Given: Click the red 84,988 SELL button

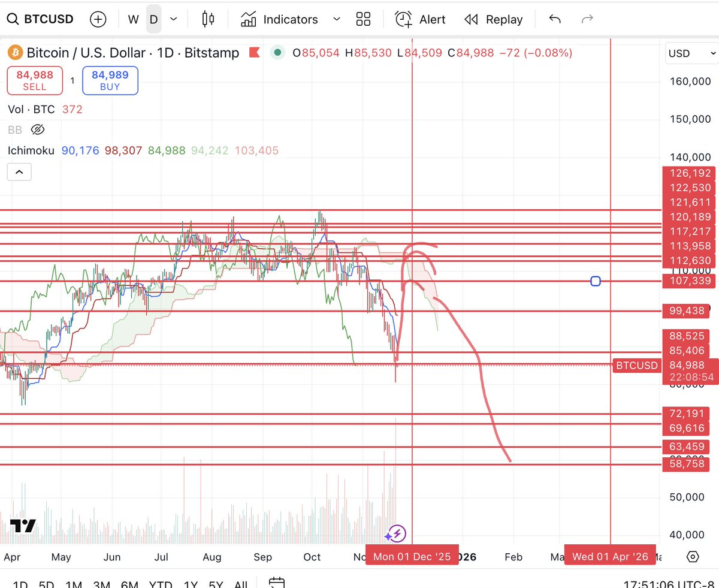Looking at the screenshot, I should tap(35, 80).
